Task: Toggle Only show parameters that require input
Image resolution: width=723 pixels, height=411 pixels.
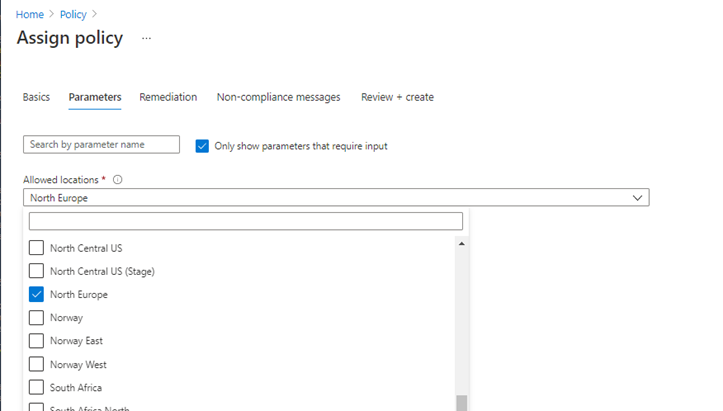Action: [x=203, y=146]
